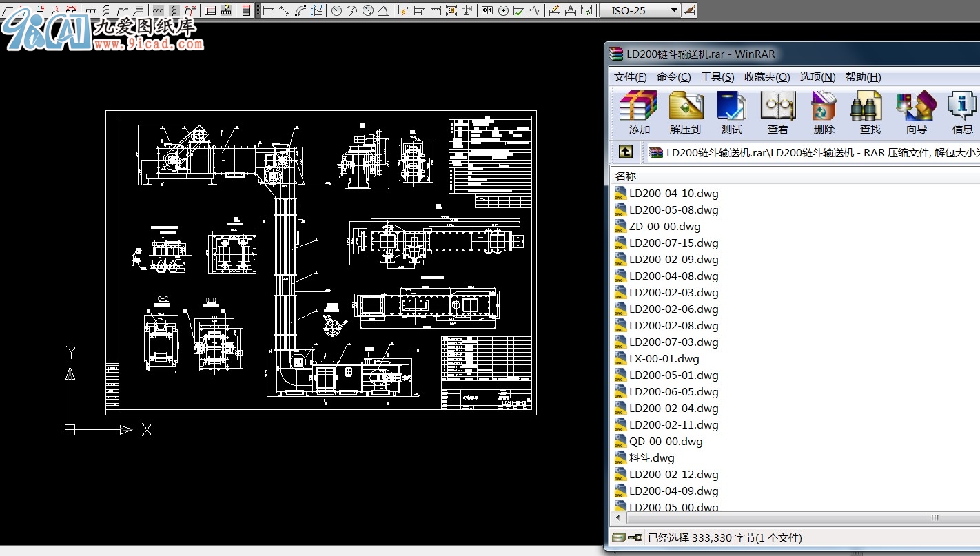
Task: Open the 文件(F) menu
Action: tap(631, 77)
